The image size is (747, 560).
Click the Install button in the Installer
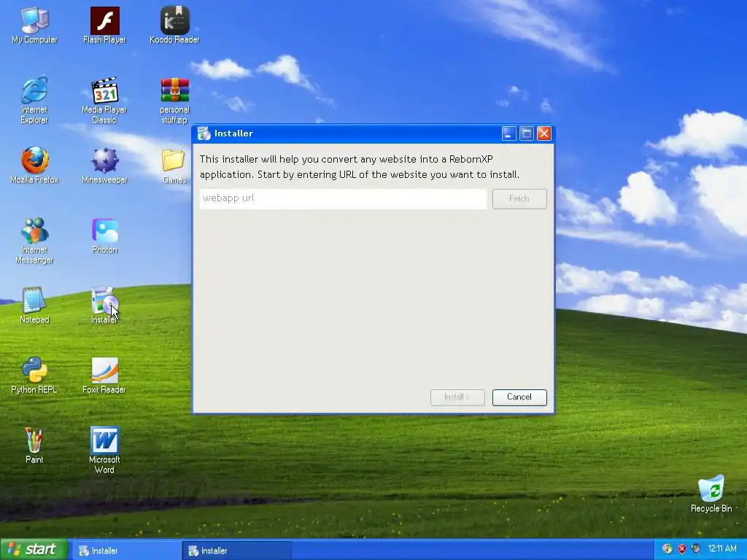tap(457, 397)
